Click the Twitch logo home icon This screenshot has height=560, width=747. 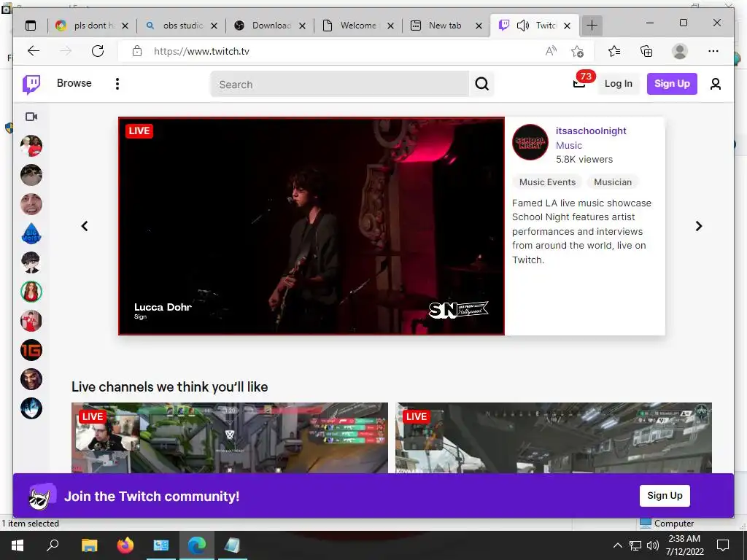click(x=31, y=85)
